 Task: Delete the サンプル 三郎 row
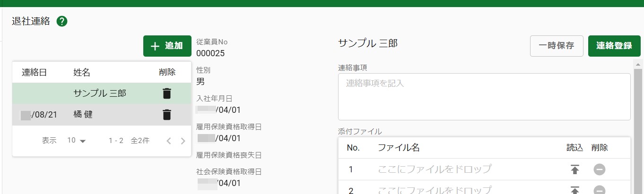(x=166, y=93)
